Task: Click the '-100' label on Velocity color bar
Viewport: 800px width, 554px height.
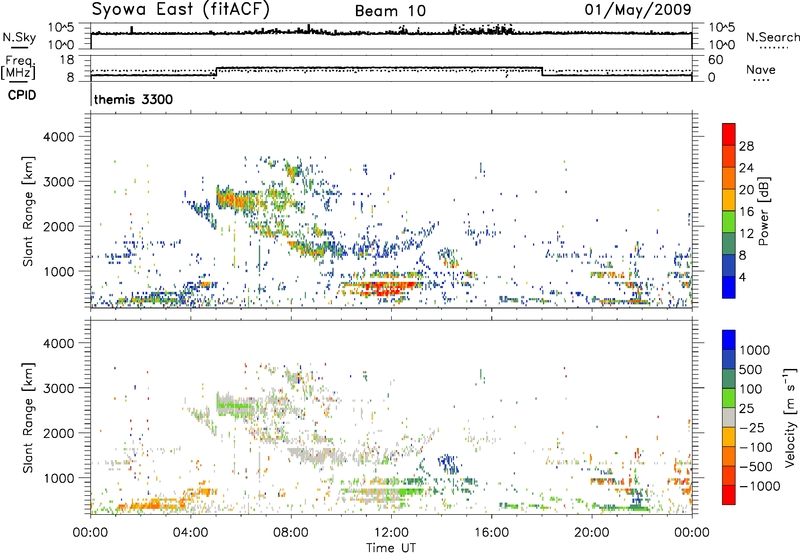Action: (x=755, y=447)
